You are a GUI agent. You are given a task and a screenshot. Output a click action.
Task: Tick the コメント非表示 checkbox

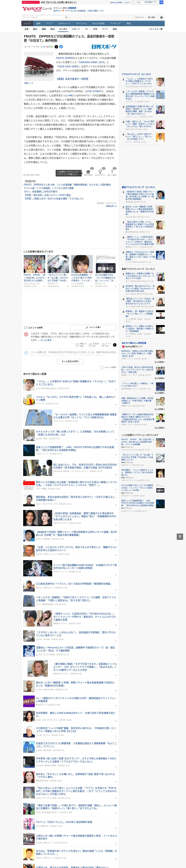tap(102, 367)
